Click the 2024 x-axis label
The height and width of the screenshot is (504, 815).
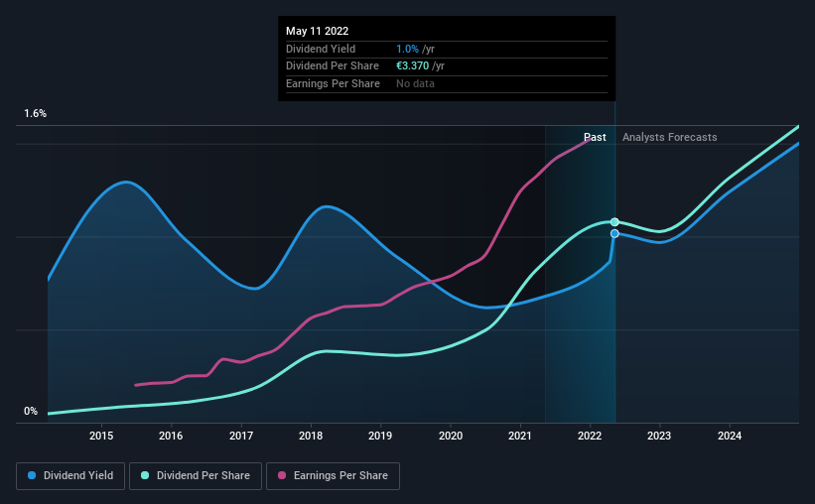pos(730,436)
